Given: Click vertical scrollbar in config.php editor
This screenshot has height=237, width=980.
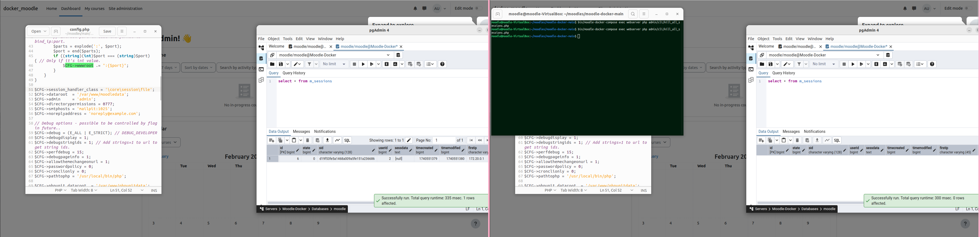Looking at the screenshot, I should click(x=160, y=88).
